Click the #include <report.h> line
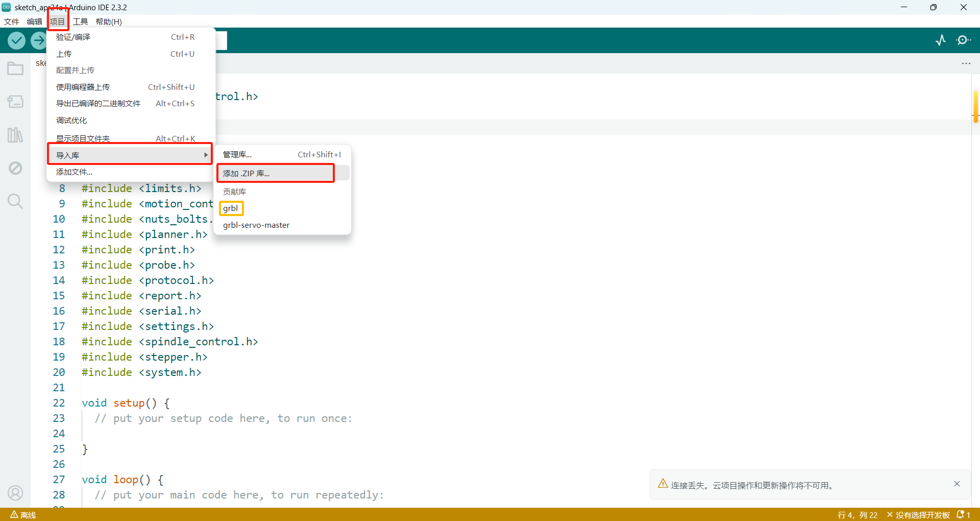The width and height of the screenshot is (980, 521). tap(141, 296)
